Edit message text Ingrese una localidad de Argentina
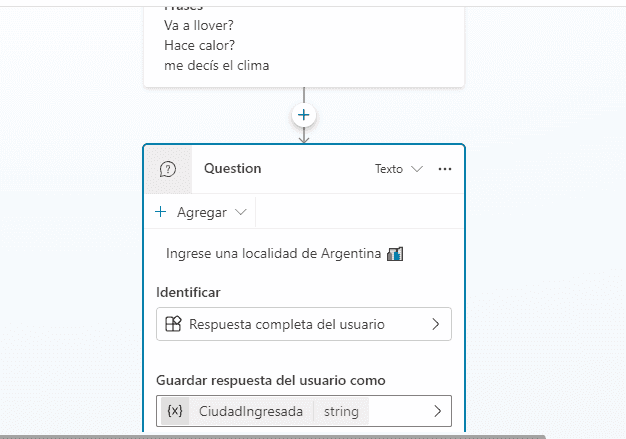Viewport: 626px width, 439px height. [273, 254]
